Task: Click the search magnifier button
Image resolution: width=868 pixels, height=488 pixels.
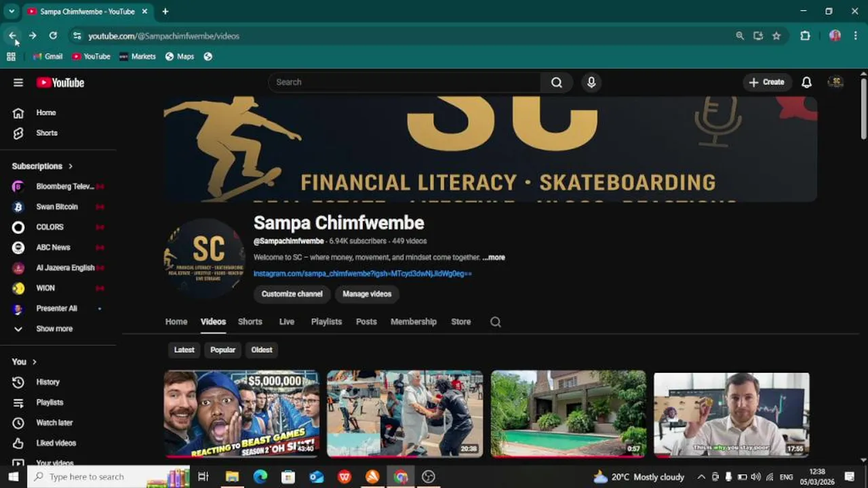Action: pos(557,83)
